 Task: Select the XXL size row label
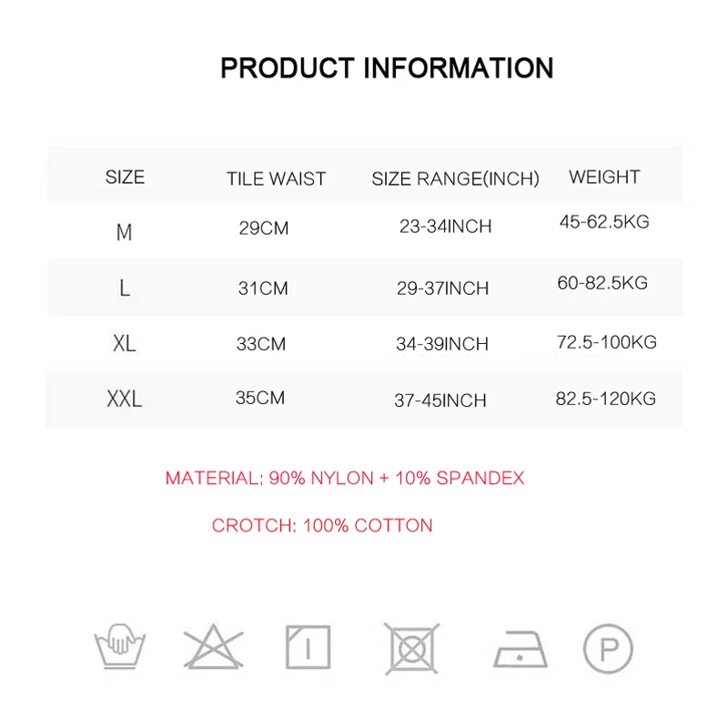point(125,399)
